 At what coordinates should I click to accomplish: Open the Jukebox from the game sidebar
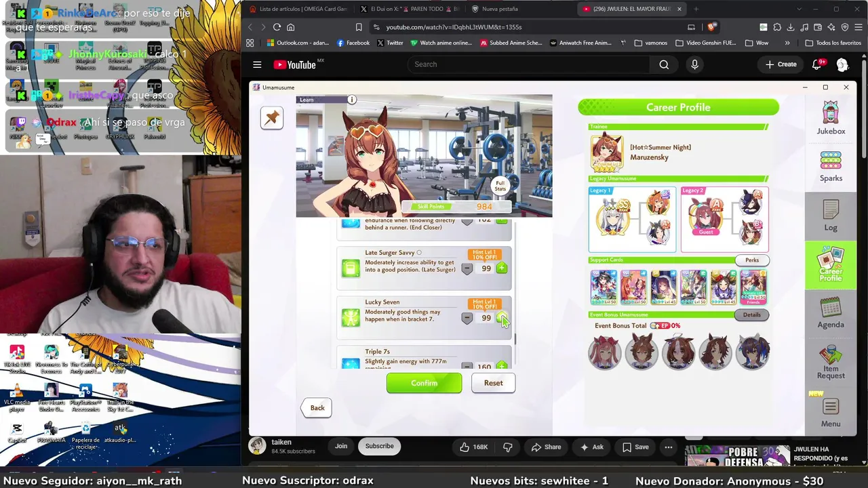click(x=831, y=118)
